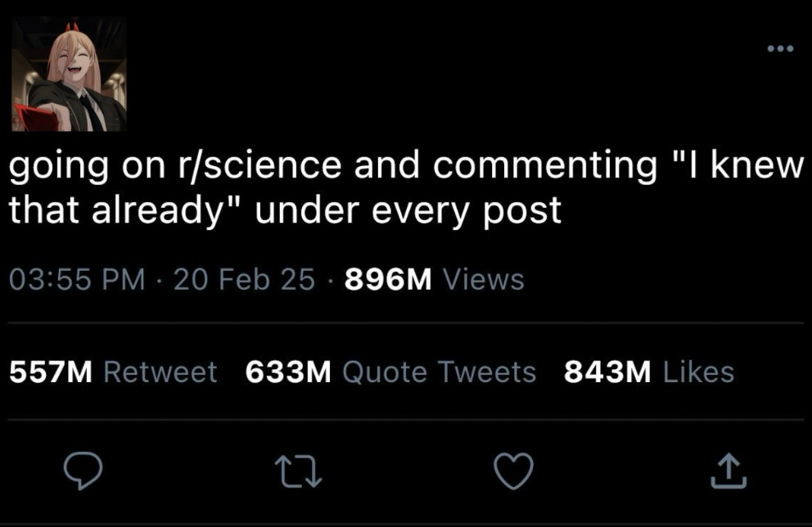The image size is (812, 527).
Task: Open the three-dot more options menu
Action: tap(780, 48)
